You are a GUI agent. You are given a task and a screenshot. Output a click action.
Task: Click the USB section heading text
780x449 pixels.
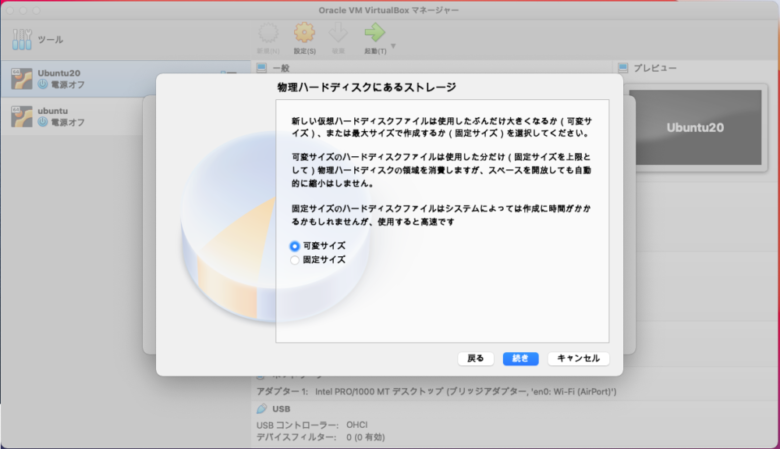pyautogui.click(x=281, y=409)
